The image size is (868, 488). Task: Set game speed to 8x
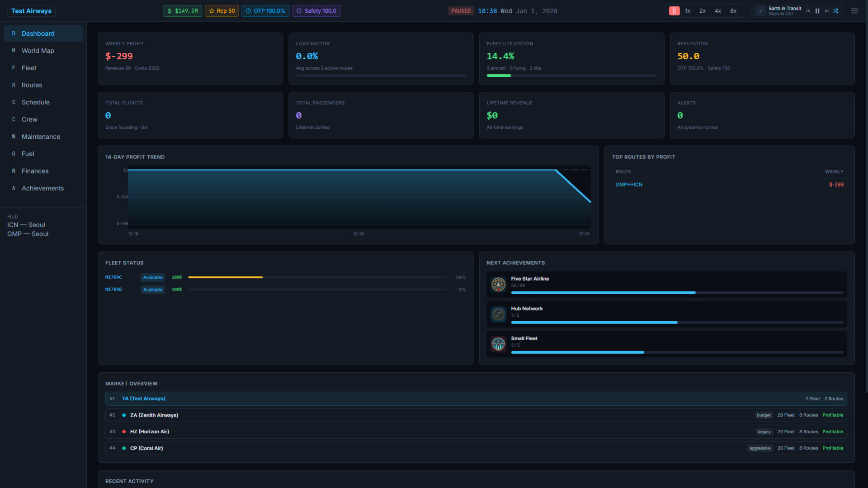pos(733,11)
